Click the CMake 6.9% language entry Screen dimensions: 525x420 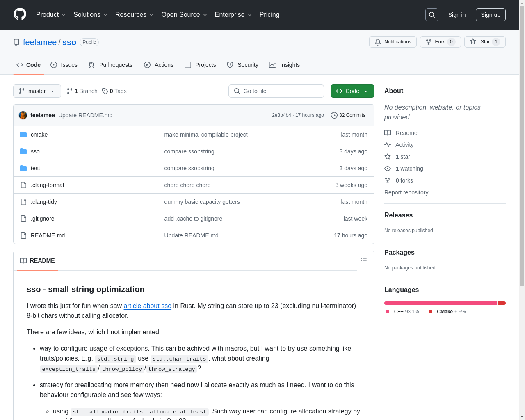pyautogui.click(x=447, y=312)
